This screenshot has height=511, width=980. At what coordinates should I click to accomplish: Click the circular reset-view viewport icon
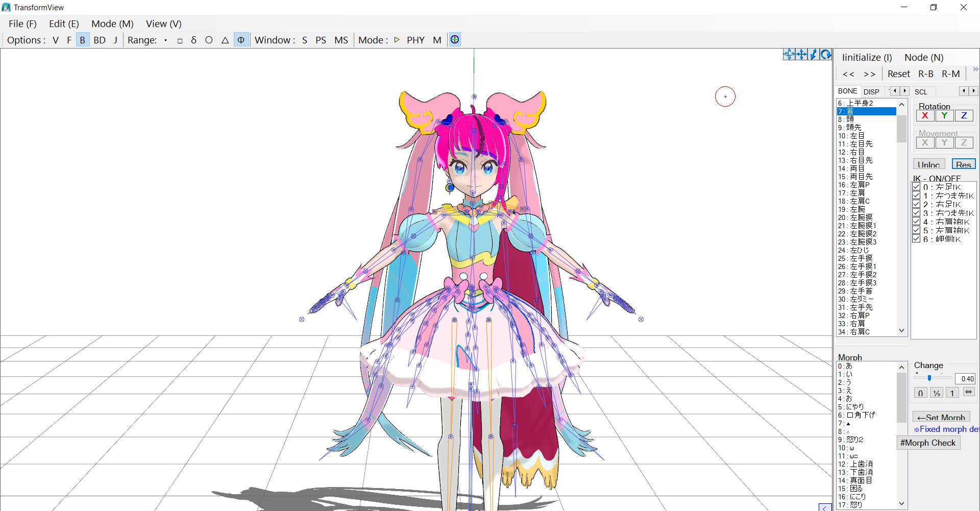(826, 55)
